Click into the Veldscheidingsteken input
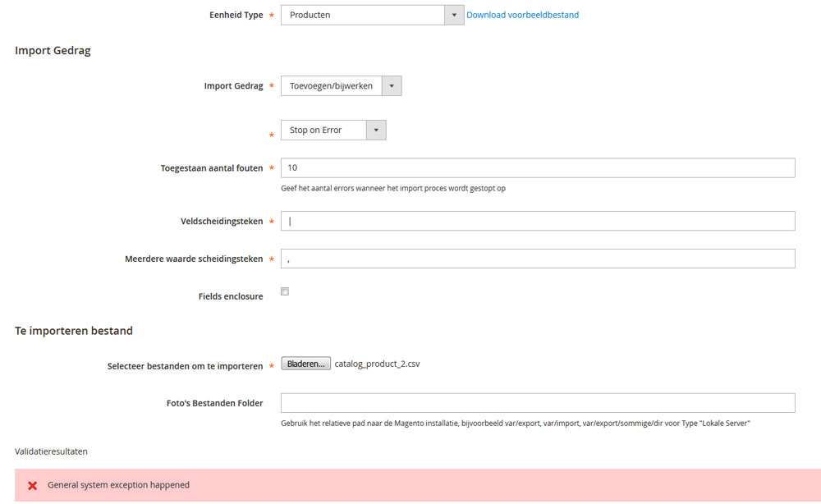The width and height of the screenshot is (821, 504). tap(538, 221)
